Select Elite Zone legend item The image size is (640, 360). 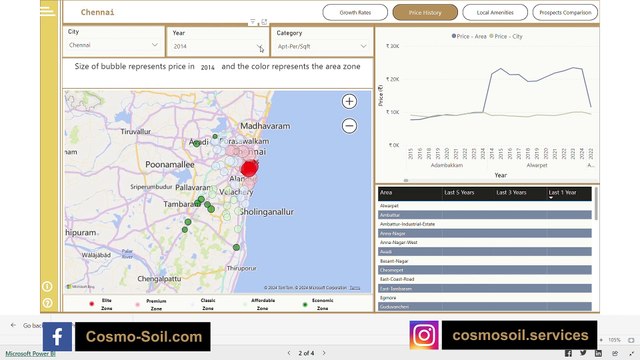100,304
